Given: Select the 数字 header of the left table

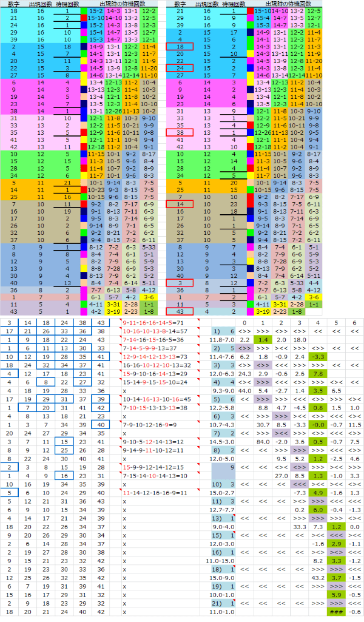Looking at the screenshot, I should tap(14, 4).
